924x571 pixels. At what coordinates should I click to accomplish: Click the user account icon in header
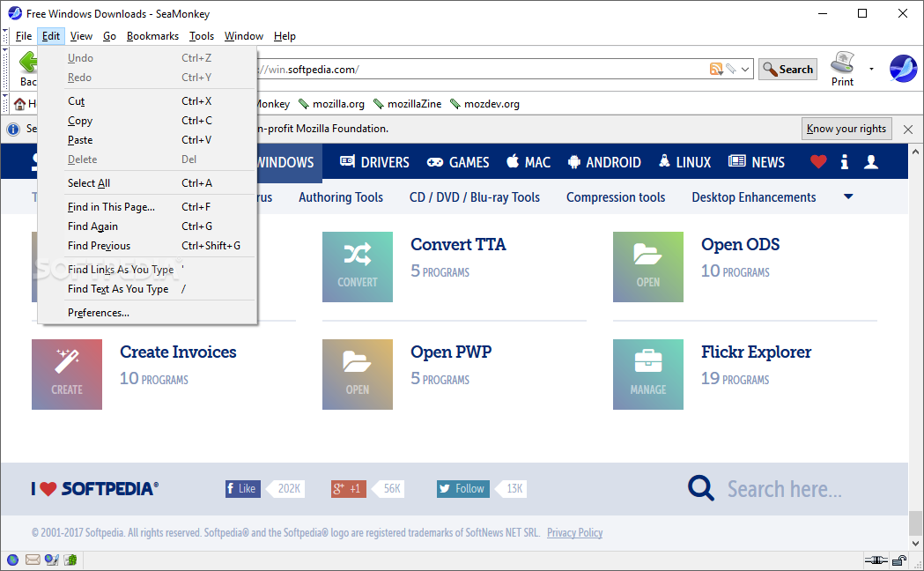click(871, 161)
